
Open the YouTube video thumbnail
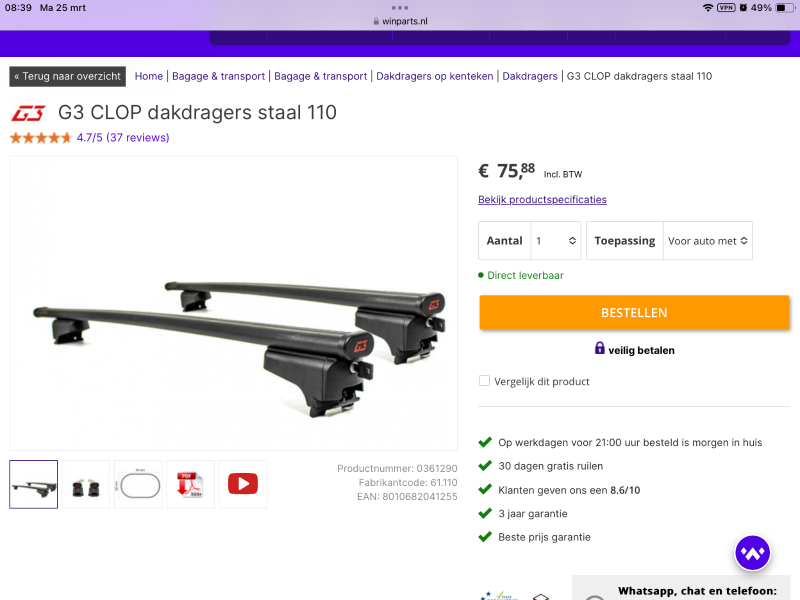click(x=243, y=484)
